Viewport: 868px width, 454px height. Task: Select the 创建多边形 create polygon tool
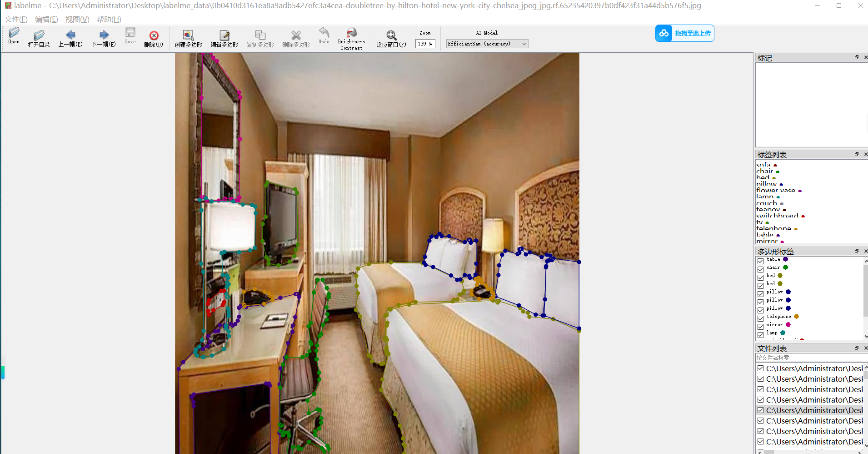(x=188, y=37)
